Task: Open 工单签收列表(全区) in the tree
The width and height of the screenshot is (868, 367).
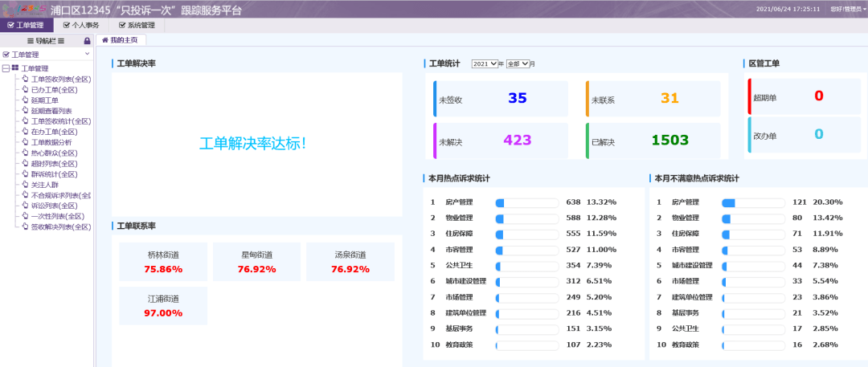Action: click(x=61, y=79)
